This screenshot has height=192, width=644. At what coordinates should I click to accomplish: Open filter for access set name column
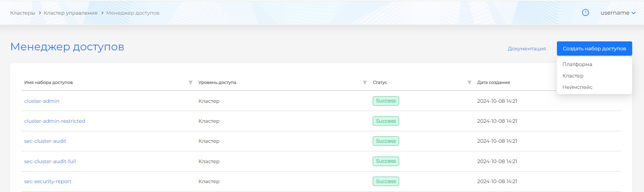[x=191, y=82]
